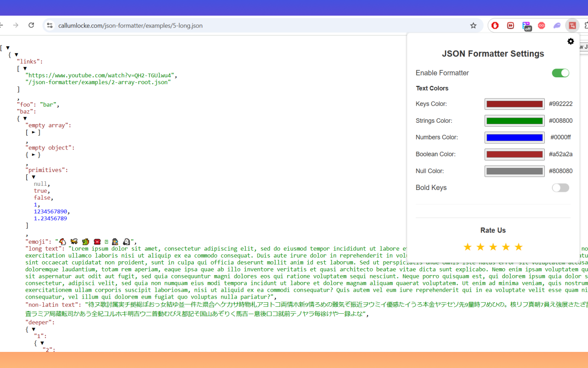Viewport: 588px width, 368px height.
Task: Expand the 'empty array' node
Action: (33, 132)
